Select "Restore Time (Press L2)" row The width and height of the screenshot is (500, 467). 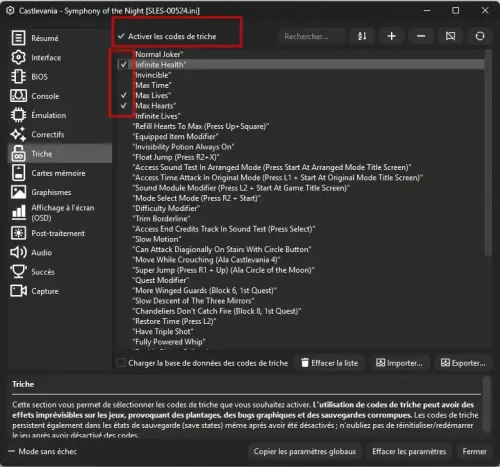point(301,321)
